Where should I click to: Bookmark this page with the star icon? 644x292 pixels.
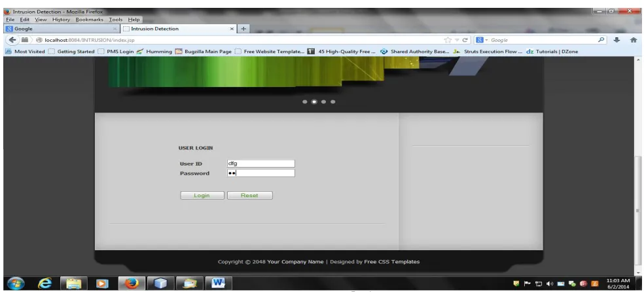click(x=448, y=40)
